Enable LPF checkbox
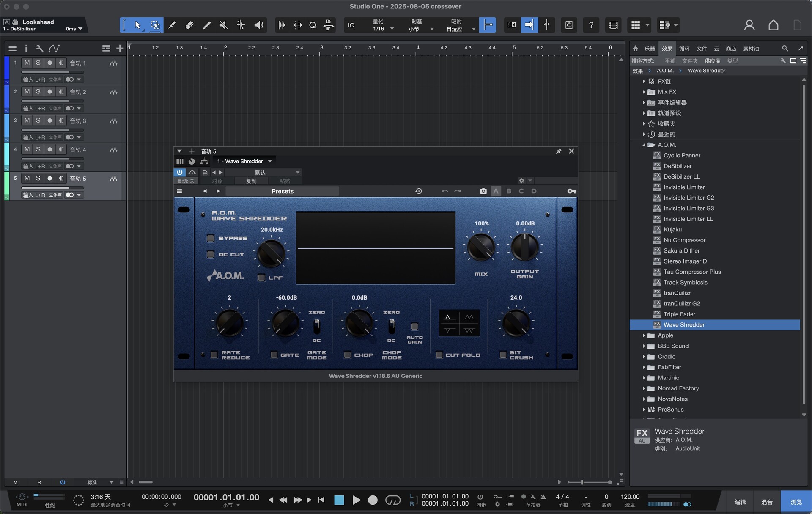The width and height of the screenshot is (812, 514). (x=261, y=278)
